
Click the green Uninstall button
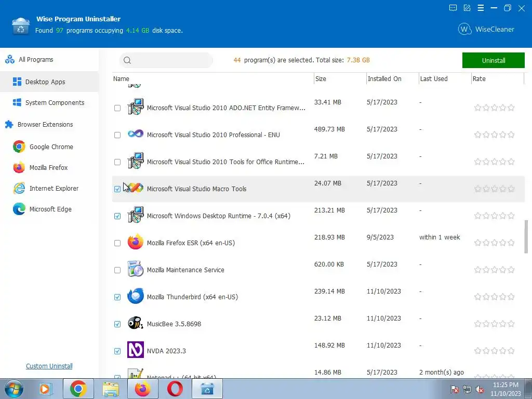click(494, 60)
